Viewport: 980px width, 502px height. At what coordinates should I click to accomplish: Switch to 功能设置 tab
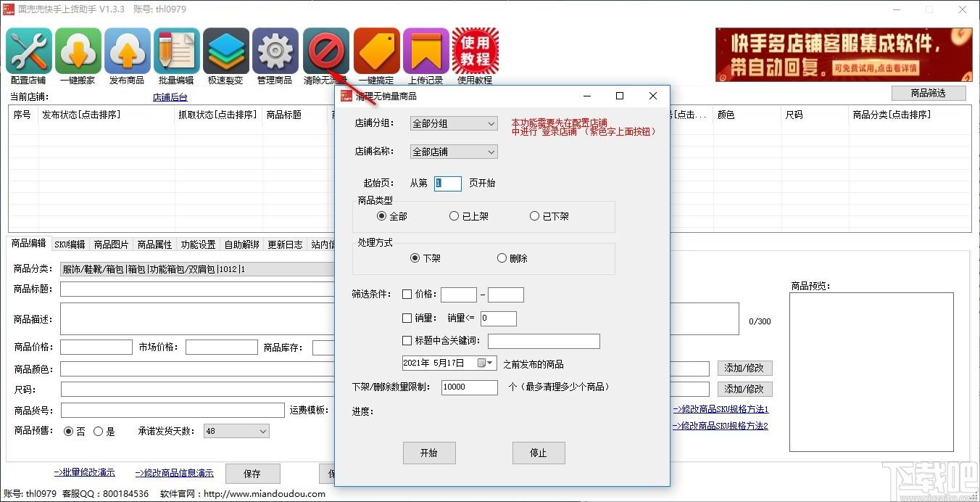pos(198,244)
